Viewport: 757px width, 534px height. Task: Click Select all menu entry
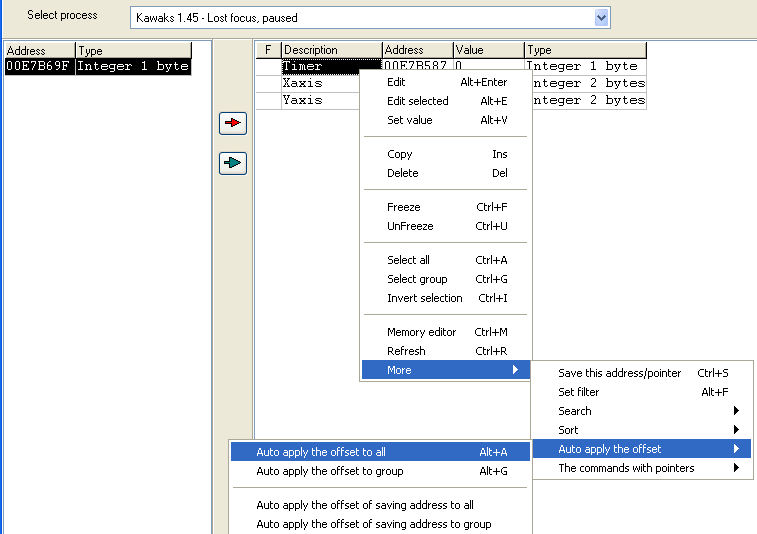(446, 260)
